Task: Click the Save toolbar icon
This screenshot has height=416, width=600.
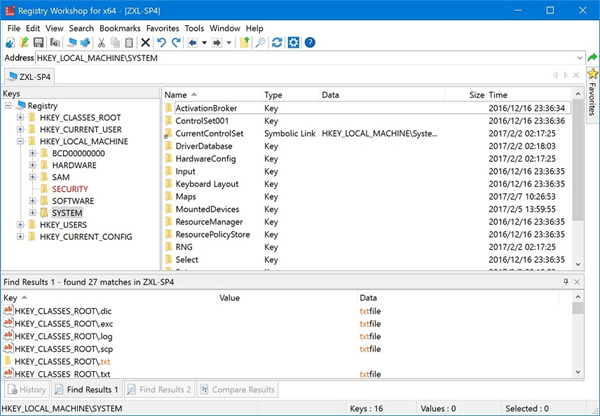Action: [38, 43]
